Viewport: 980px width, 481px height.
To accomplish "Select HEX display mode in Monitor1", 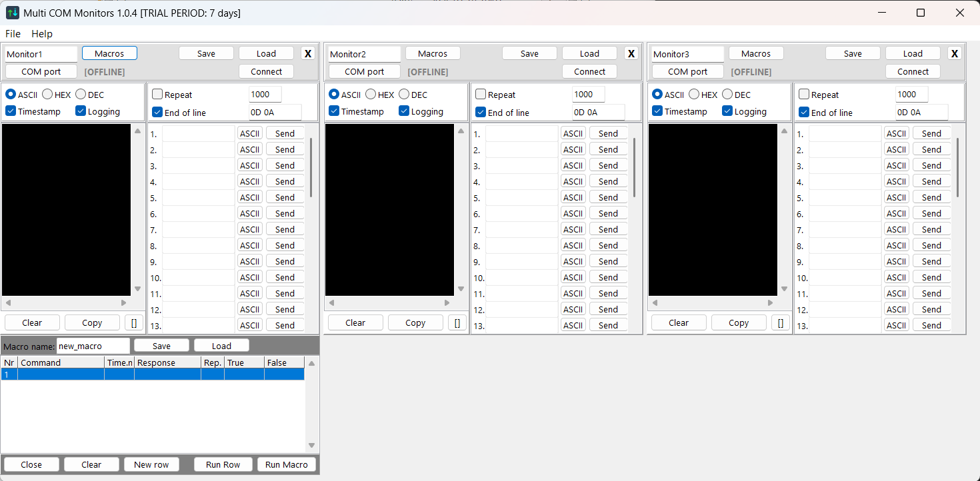I will (48, 95).
